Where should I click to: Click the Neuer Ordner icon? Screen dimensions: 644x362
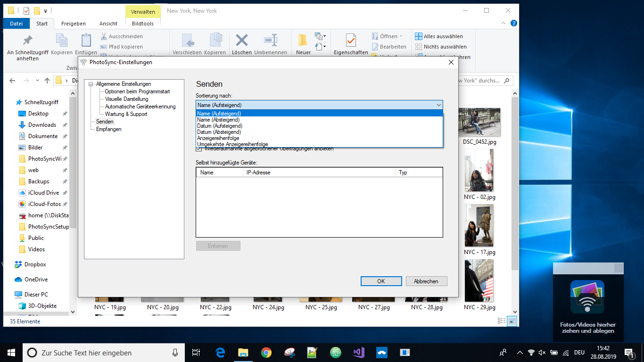pyautogui.click(x=303, y=41)
